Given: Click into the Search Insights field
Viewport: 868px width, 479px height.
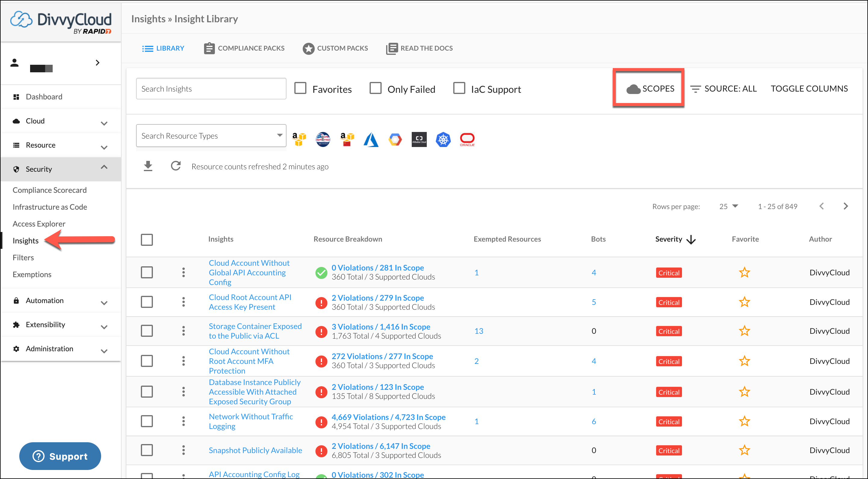Looking at the screenshot, I should click(211, 89).
